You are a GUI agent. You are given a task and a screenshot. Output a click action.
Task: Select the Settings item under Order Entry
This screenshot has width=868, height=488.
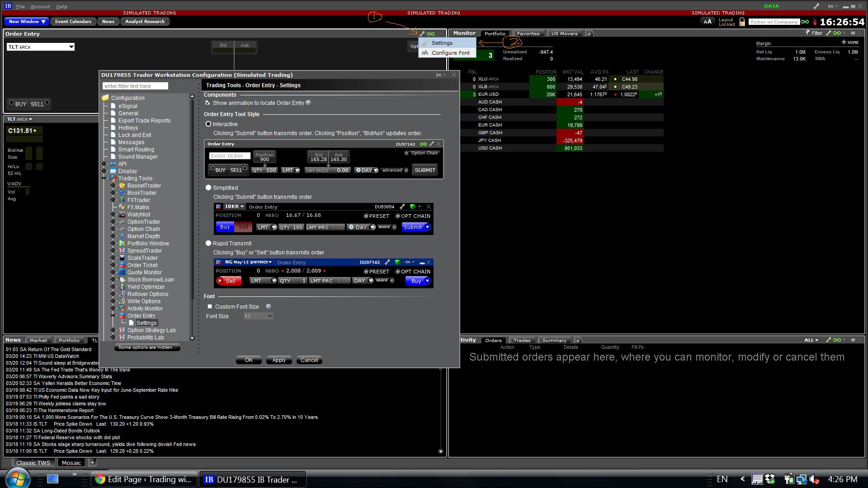coord(146,323)
